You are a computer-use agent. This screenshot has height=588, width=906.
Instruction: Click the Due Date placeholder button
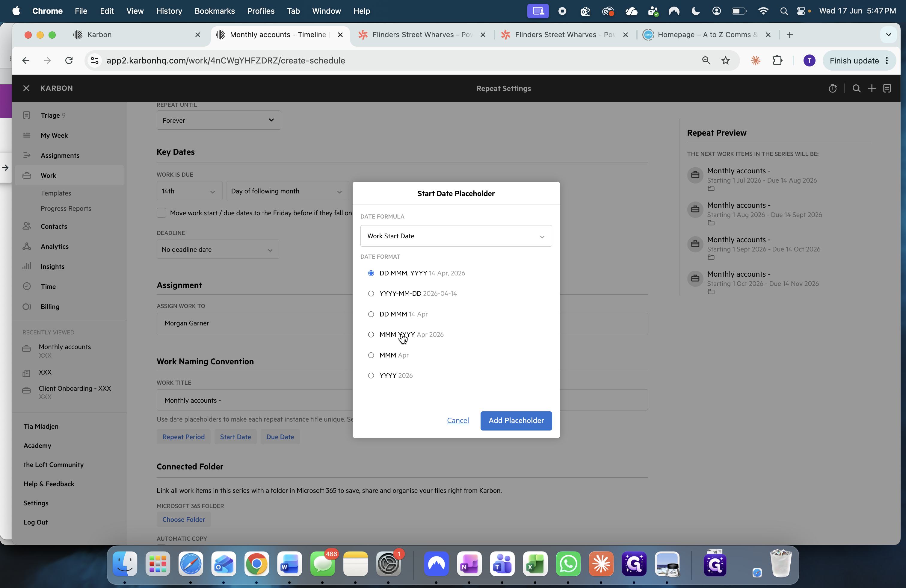[x=280, y=437]
